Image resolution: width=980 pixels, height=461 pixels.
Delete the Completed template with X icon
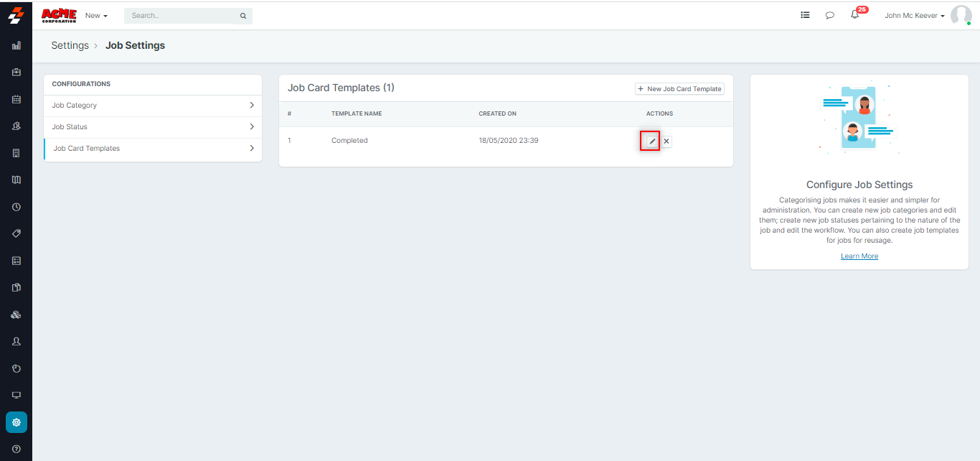click(666, 141)
